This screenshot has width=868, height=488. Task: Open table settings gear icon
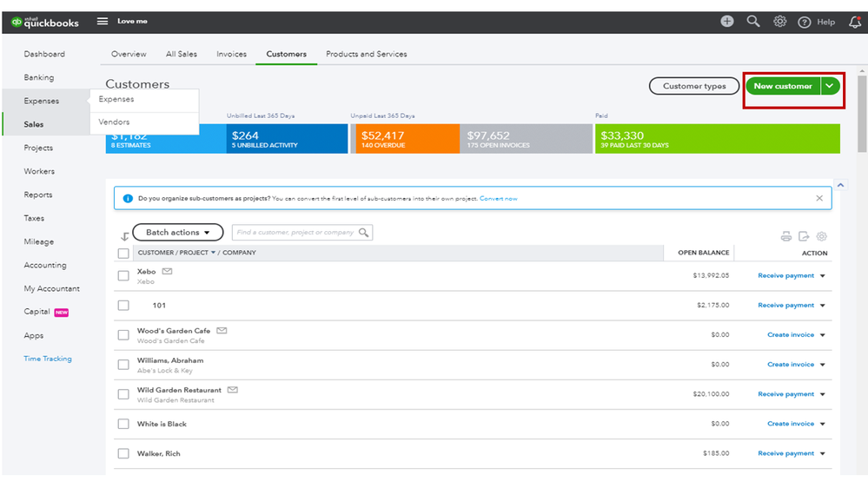click(821, 236)
